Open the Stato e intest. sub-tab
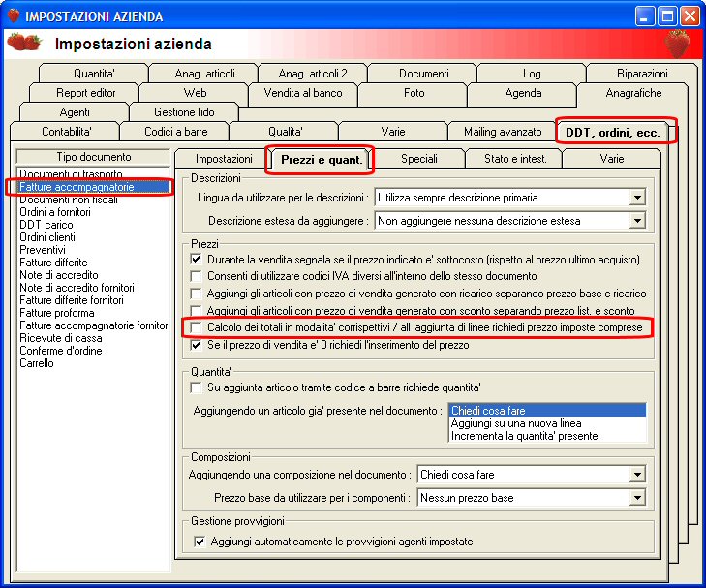Image resolution: width=706 pixels, height=588 pixels. [x=515, y=159]
